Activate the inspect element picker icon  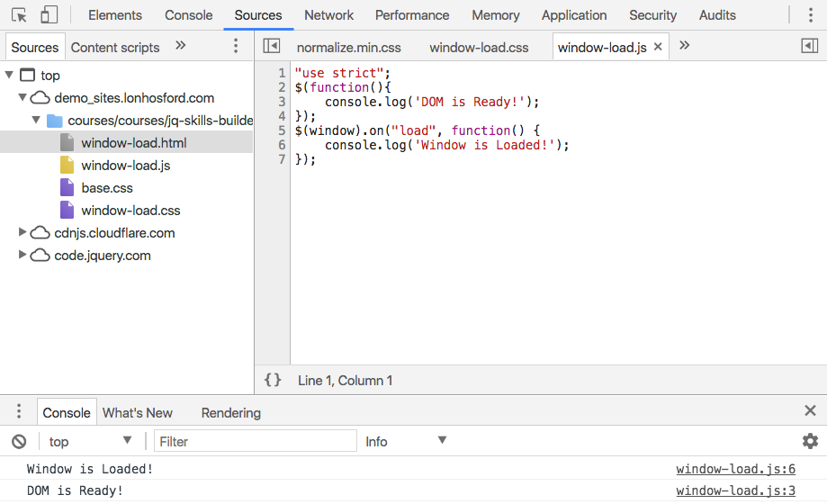coord(19,15)
